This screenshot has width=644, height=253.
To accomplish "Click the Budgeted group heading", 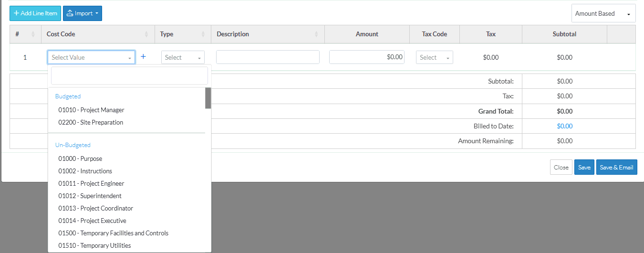I will [68, 96].
